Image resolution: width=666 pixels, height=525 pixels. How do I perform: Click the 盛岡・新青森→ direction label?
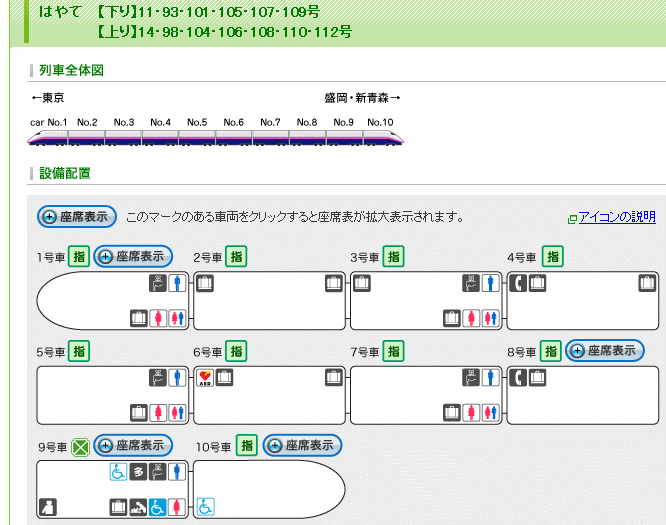pyautogui.click(x=363, y=98)
